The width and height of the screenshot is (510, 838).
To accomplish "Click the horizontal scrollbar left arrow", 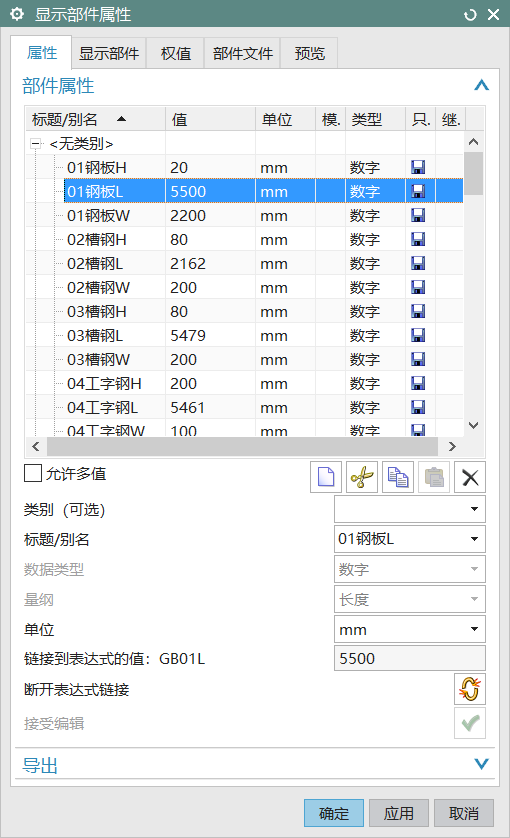I will pyautogui.click(x=36, y=446).
